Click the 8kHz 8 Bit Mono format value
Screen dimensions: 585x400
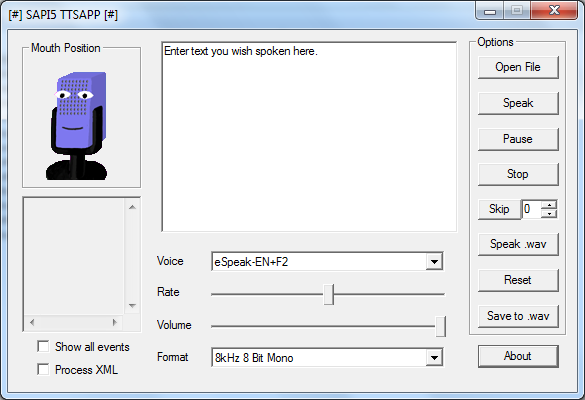tap(254, 358)
